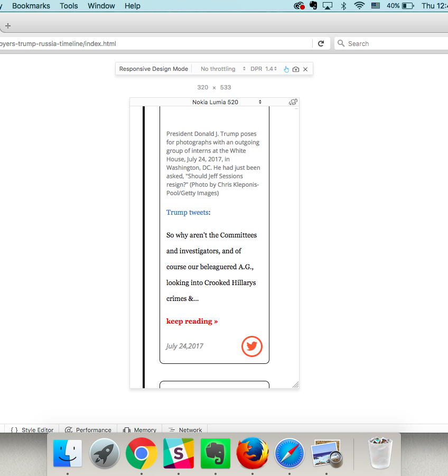Switch to the Network tab

[185, 430]
